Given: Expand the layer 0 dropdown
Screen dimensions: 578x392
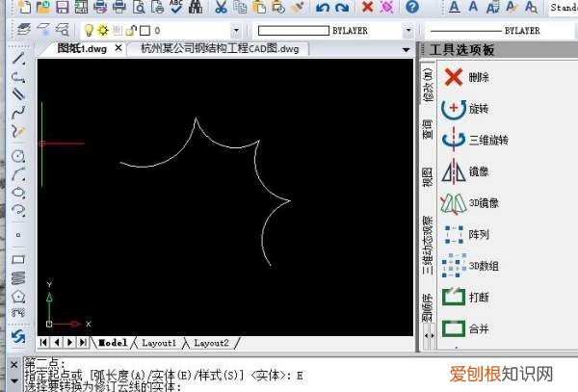Looking at the screenshot, I should click(236, 31).
